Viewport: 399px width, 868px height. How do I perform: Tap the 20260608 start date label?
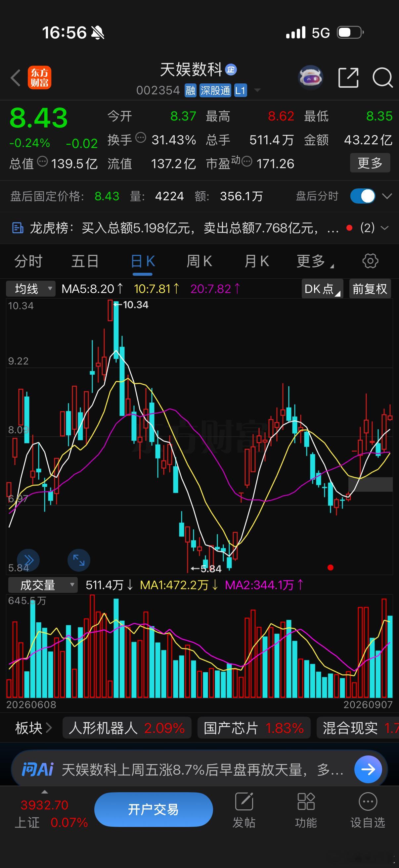[x=31, y=704]
